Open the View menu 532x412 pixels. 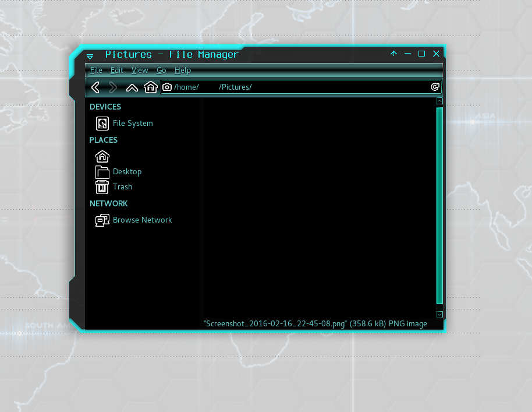(x=140, y=71)
